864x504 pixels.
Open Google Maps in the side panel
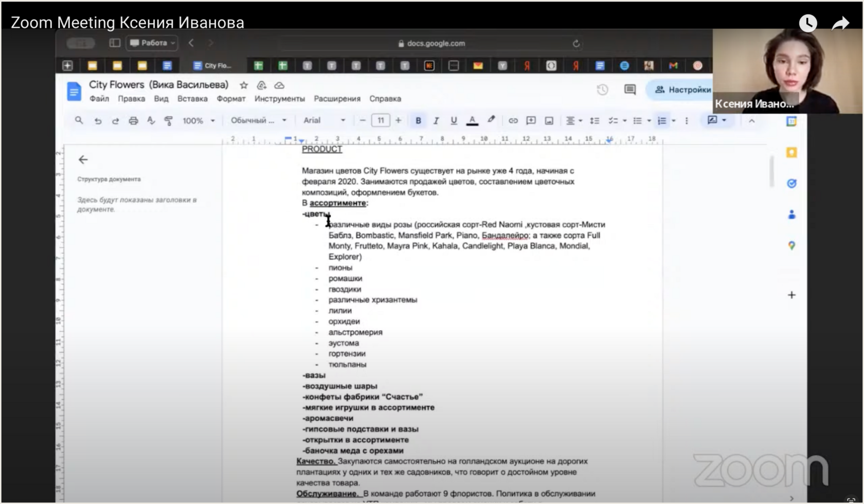pos(791,246)
